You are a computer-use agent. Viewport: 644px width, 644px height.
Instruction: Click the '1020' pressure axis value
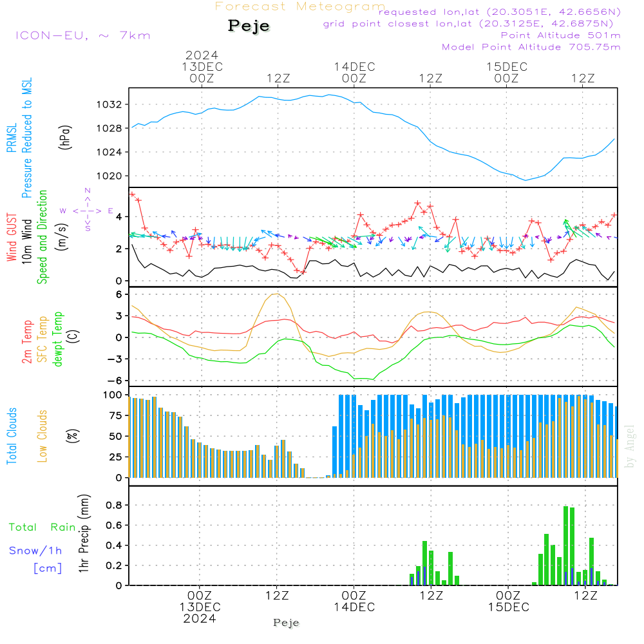point(109,176)
